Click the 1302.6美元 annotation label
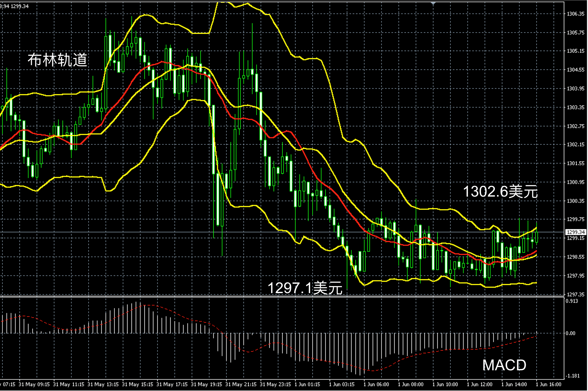588x391 pixels. 500,191
